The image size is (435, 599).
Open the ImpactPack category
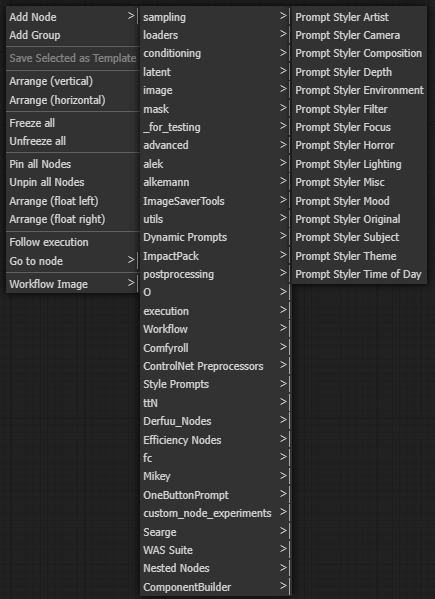[215, 256]
